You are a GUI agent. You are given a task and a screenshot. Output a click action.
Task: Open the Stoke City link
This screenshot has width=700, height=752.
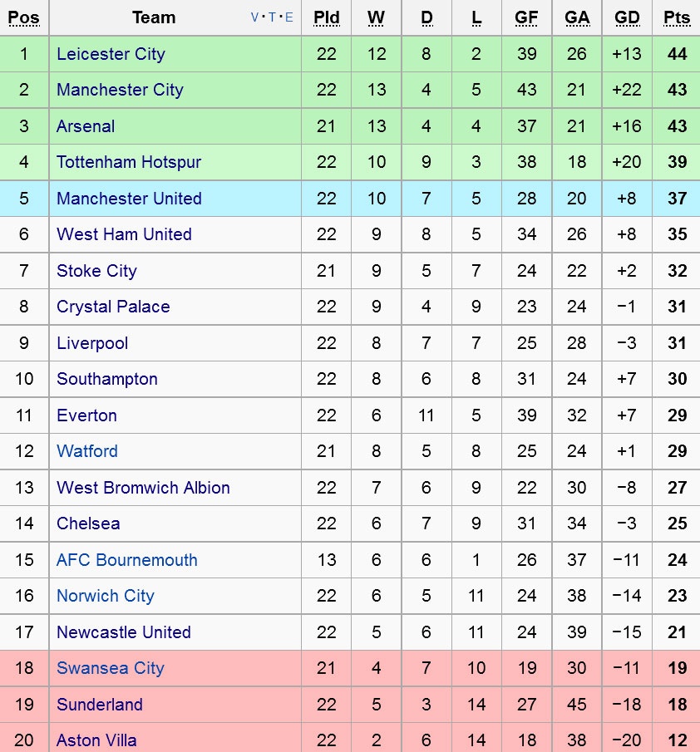click(x=96, y=271)
